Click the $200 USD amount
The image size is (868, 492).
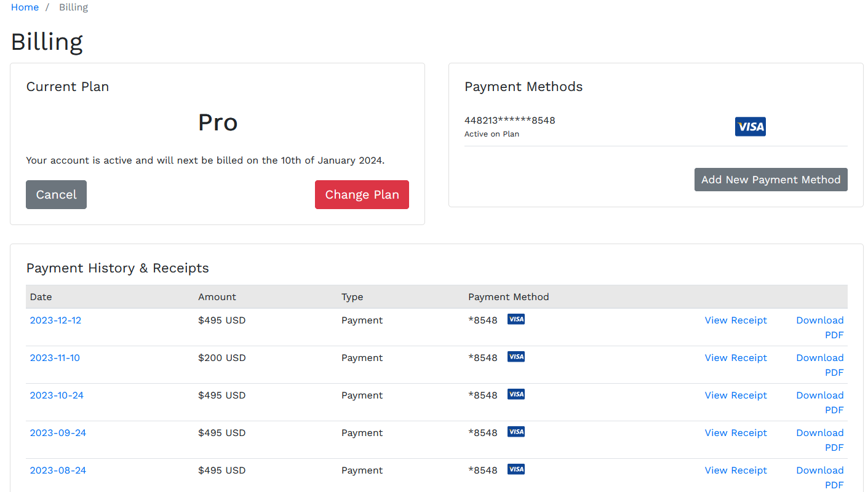[x=221, y=358]
